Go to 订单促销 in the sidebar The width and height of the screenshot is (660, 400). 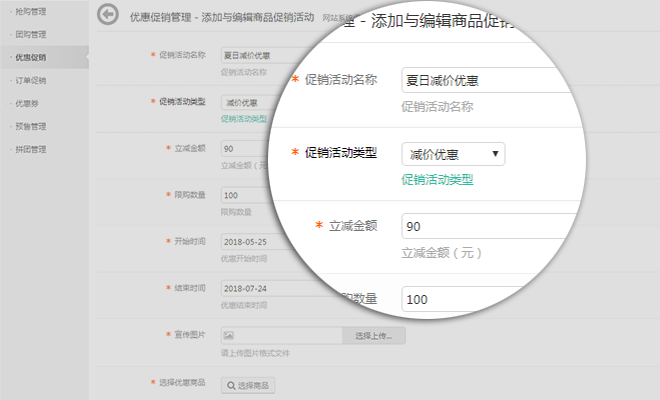[31, 80]
